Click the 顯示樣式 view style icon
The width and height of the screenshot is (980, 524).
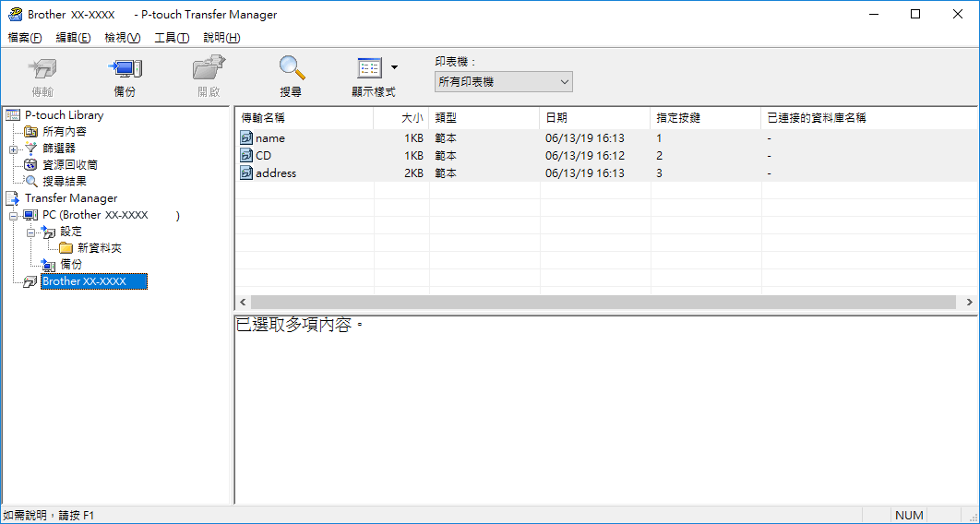[x=369, y=68]
